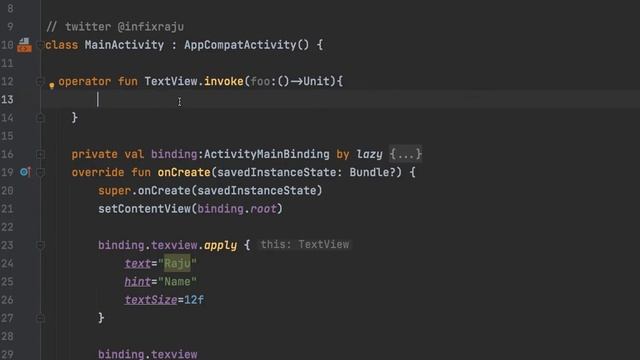
Task: Click the underlined 'hint' property
Action: point(138,282)
